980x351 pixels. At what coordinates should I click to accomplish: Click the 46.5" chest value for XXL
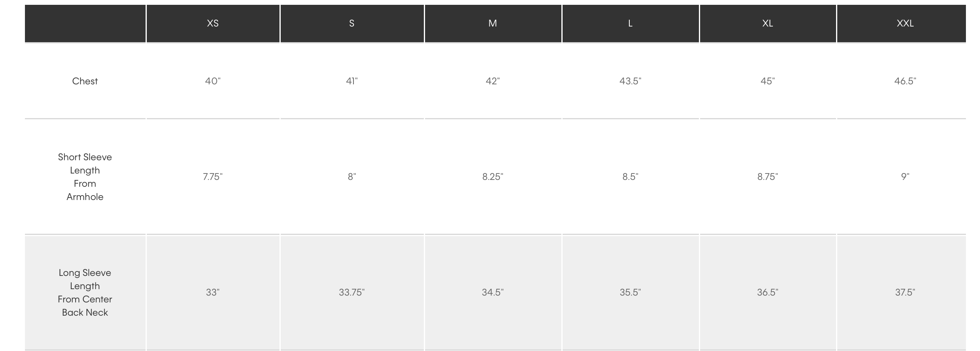click(905, 81)
